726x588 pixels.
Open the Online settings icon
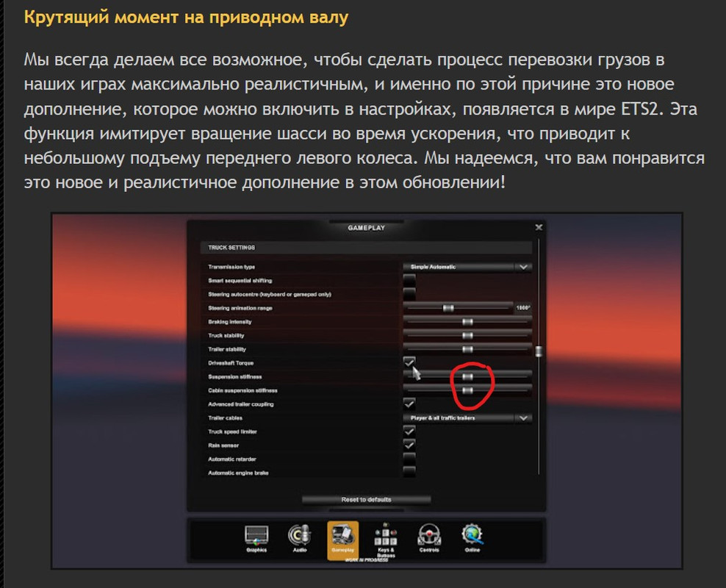coord(472,538)
